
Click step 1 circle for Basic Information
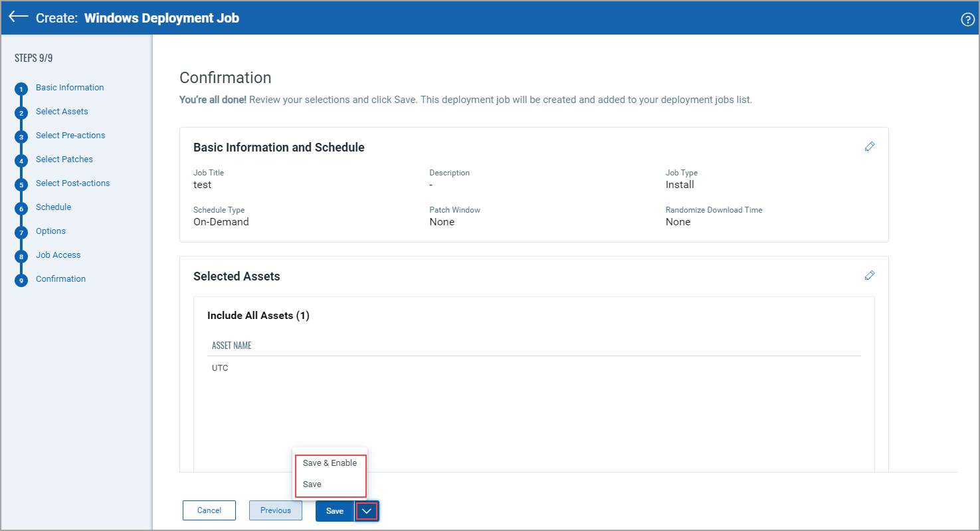(21, 89)
